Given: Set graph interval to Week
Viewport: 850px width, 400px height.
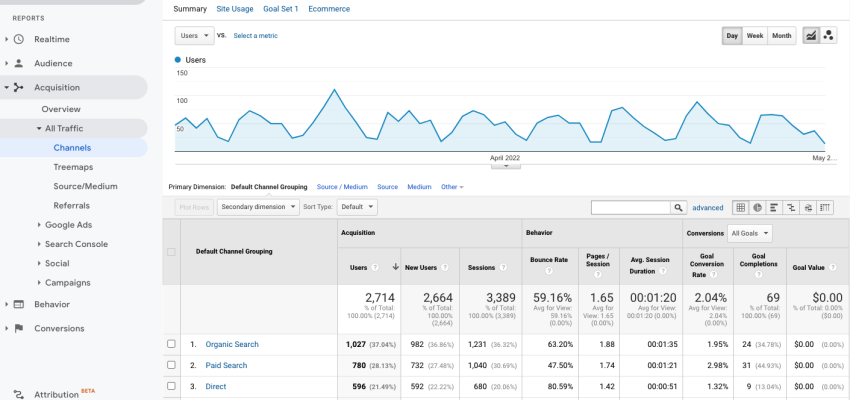Looking at the screenshot, I should [755, 35].
